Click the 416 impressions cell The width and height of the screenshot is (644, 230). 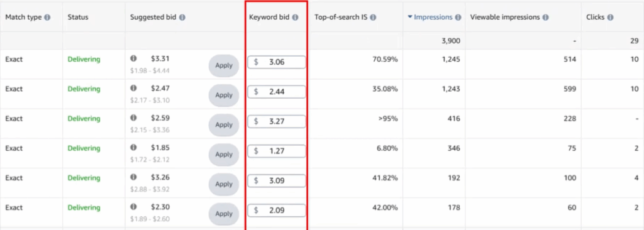click(x=454, y=119)
